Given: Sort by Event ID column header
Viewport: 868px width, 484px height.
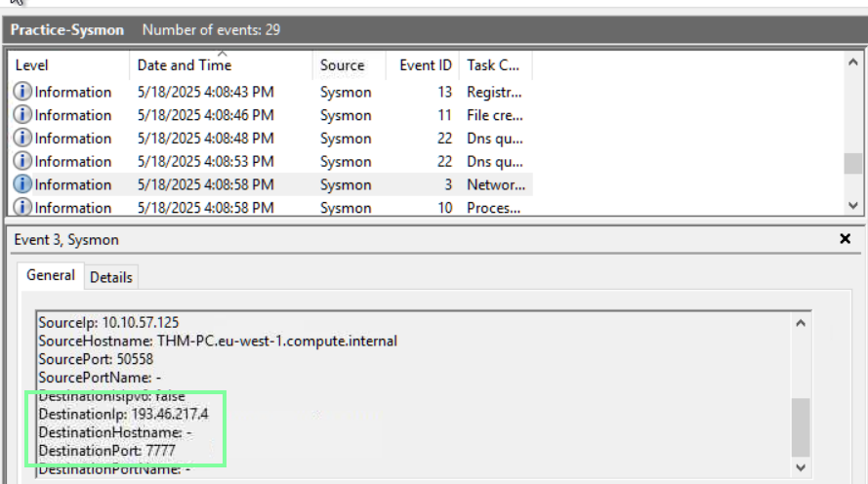Looking at the screenshot, I should 426,65.
